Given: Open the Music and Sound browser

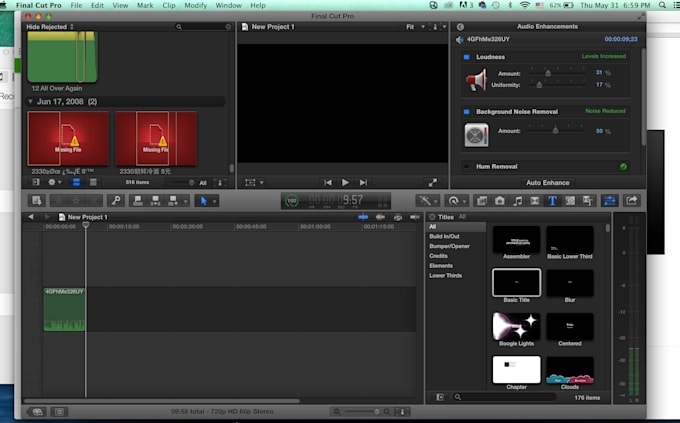Looking at the screenshot, I should (x=517, y=201).
